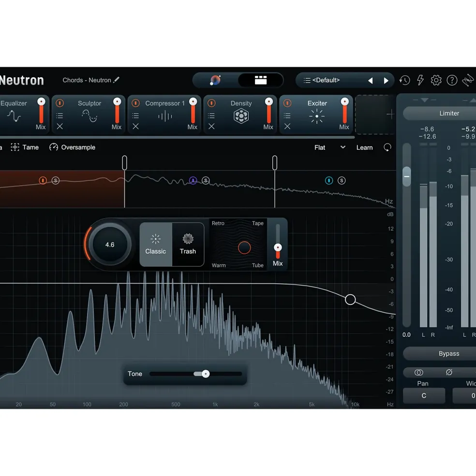The height and width of the screenshot is (476, 476).
Task: Click the Equalizer Mix slider
Action: pyautogui.click(x=41, y=111)
